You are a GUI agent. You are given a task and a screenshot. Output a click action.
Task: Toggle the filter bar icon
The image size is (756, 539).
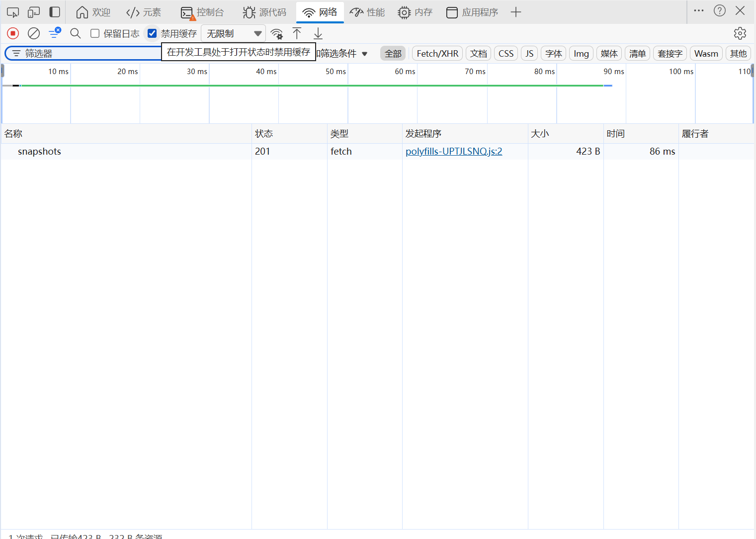55,33
